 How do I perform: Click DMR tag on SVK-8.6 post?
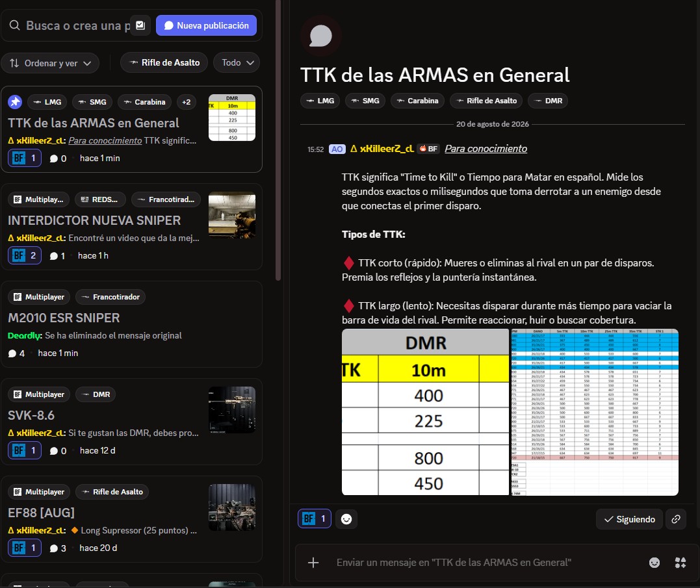(96, 394)
